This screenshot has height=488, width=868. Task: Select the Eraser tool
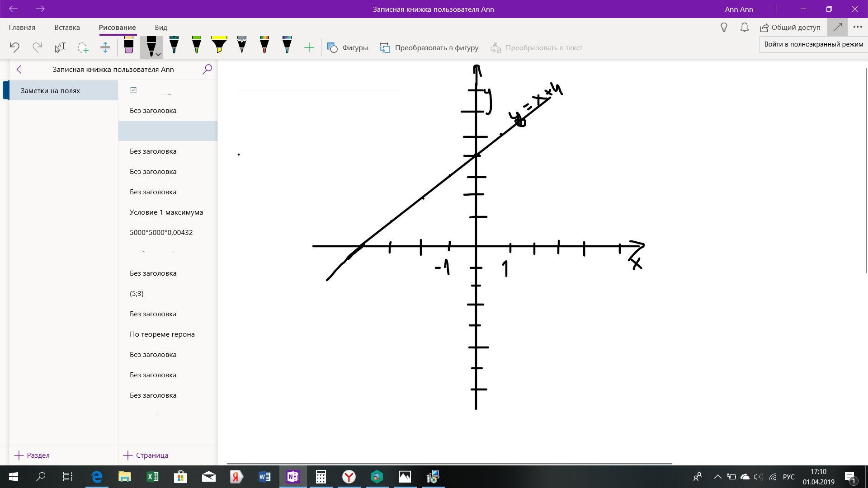click(128, 46)
